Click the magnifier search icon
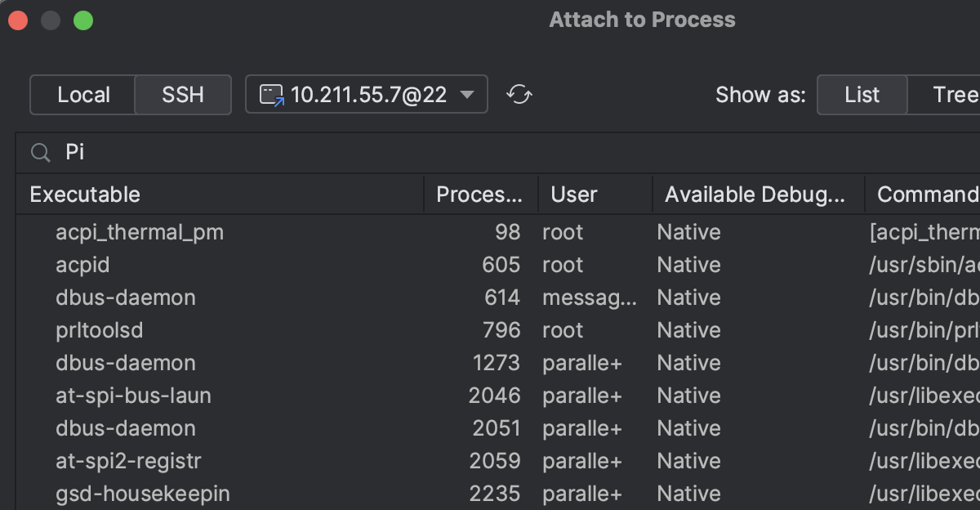This screenshot has height=510, width=980. click(x=40, y=153)
